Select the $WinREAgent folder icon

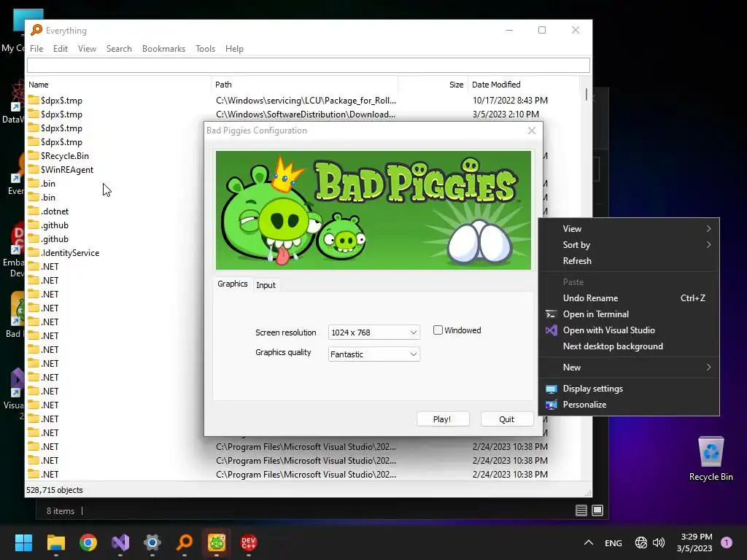(x=34, y=169)
